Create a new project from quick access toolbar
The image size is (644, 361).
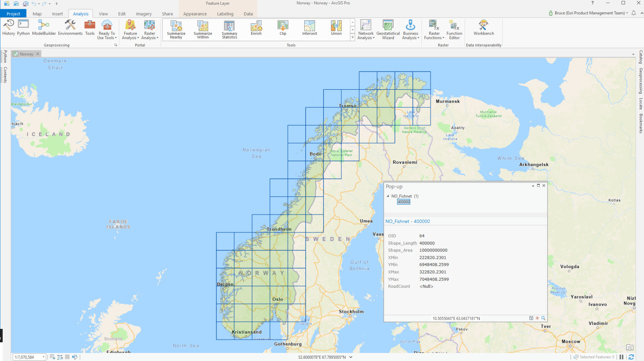(7, 4)
